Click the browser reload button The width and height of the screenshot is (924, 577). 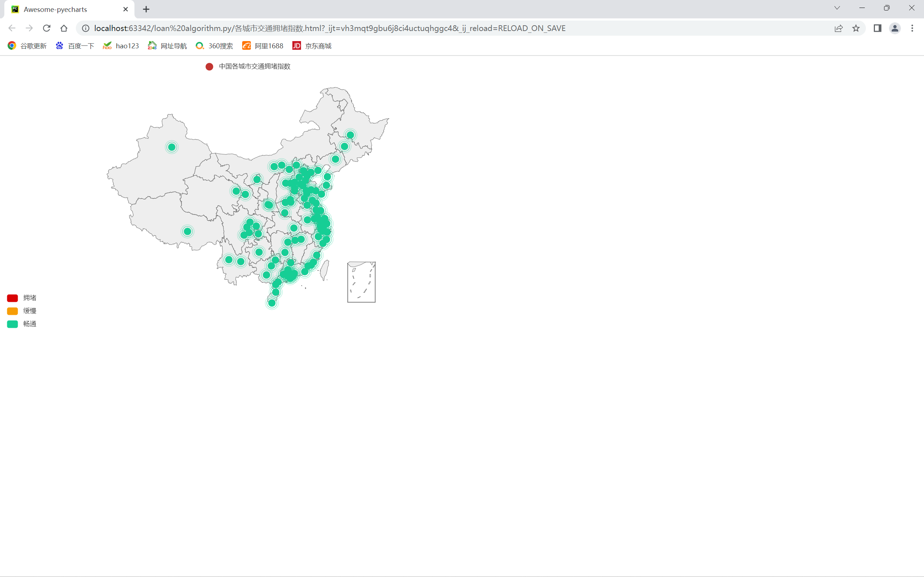(x=47, y=28)
